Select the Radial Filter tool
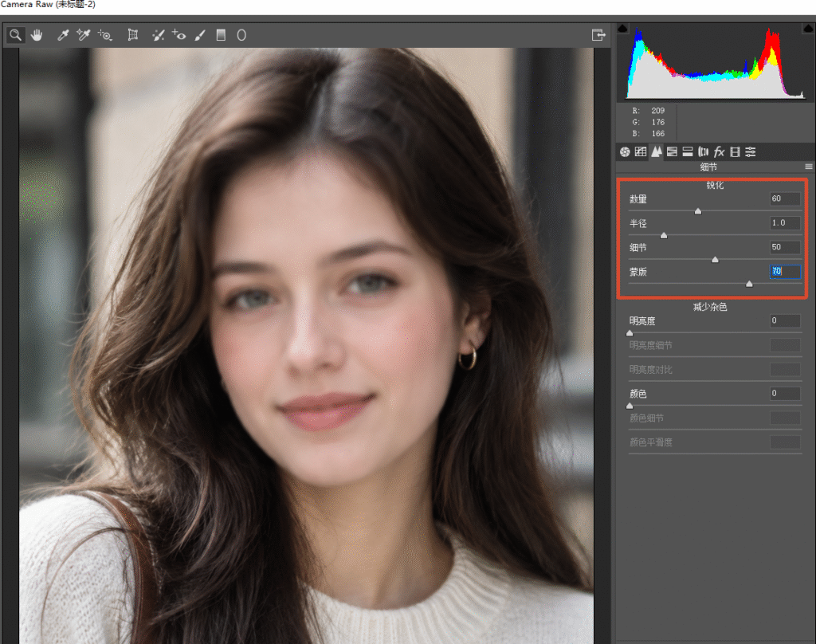Image resolution: width=816 pixels, height=644 pixels. pyautogui.click(x=241, y=35)
